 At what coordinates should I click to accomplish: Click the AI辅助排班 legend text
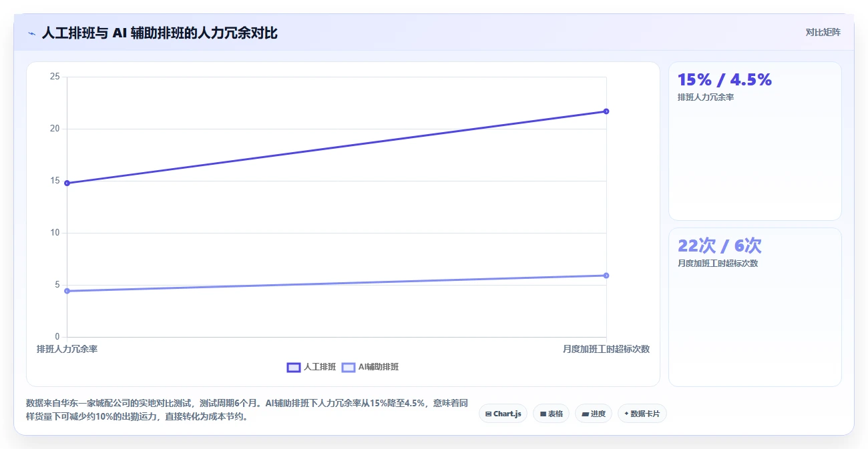click(x=379, y=367)
